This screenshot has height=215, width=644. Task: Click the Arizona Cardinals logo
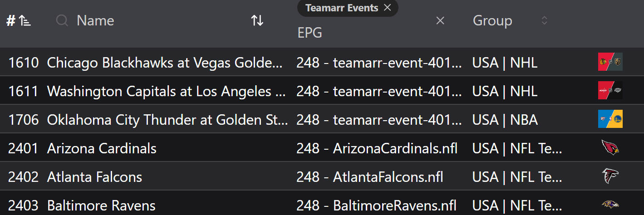tap(610, 148)
